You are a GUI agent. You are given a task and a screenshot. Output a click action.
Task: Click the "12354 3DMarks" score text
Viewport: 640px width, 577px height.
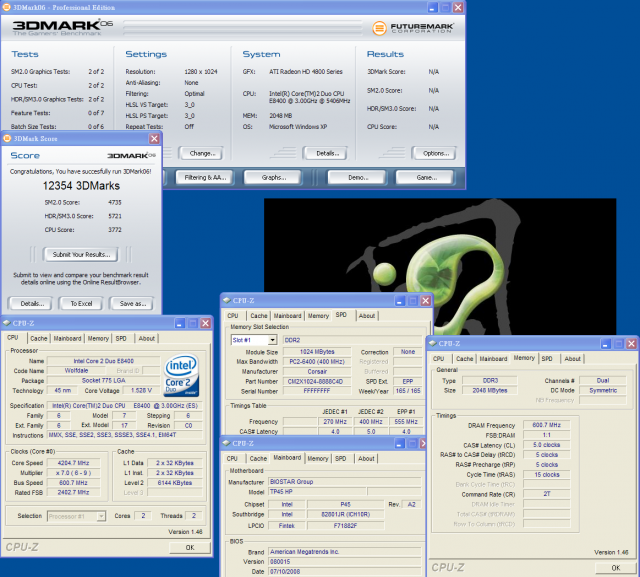point(81,186)
